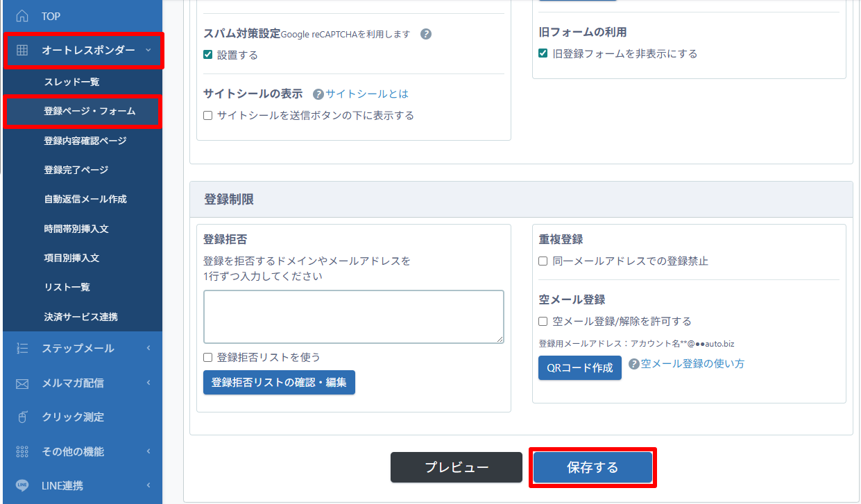Viewport: 861px width, 504px height.
Task: Collapse the オートレスポンダー menu chevron
Action: [148, 50]
